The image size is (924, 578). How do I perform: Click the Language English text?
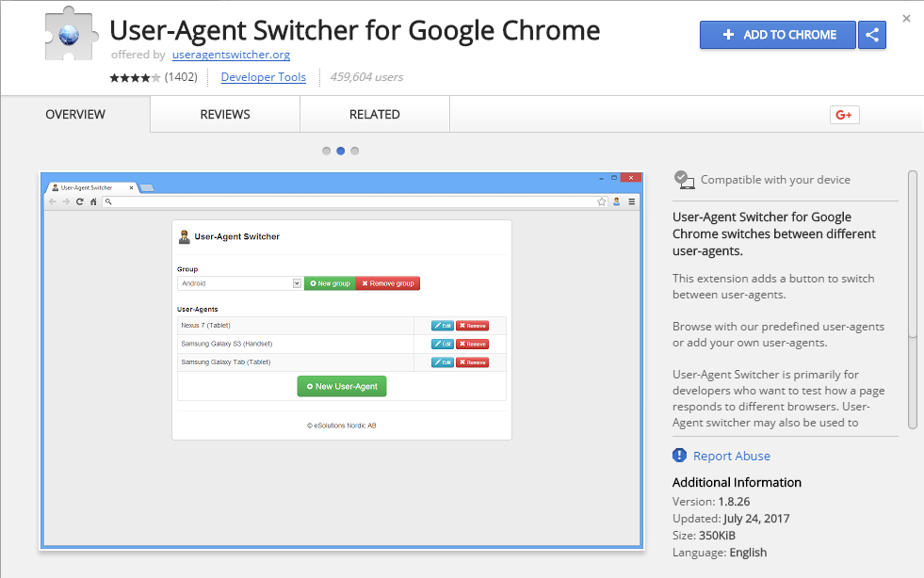[x=720, y=553]
